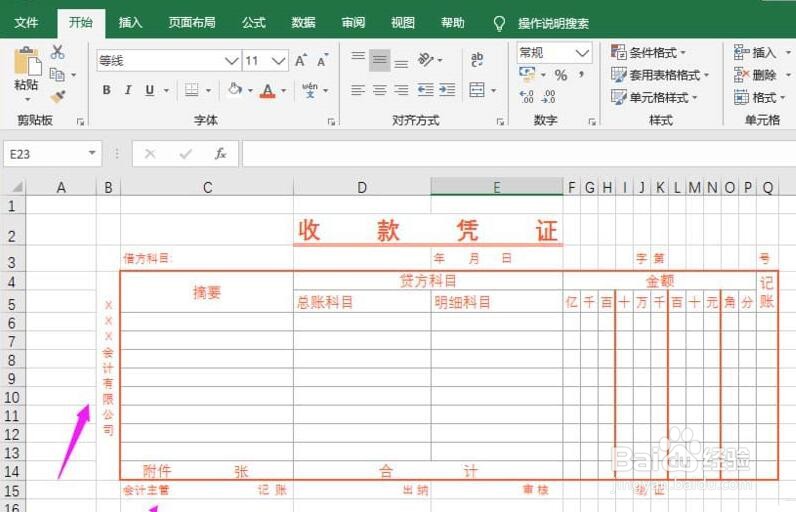Align text to top of cell
The image size is (796, 512).
pyautogui.click(x=358, y=56)
